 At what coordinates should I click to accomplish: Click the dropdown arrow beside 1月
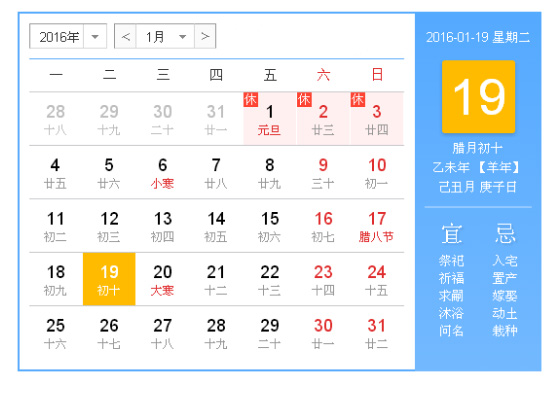pyautogui.click(x=182, y=36)
